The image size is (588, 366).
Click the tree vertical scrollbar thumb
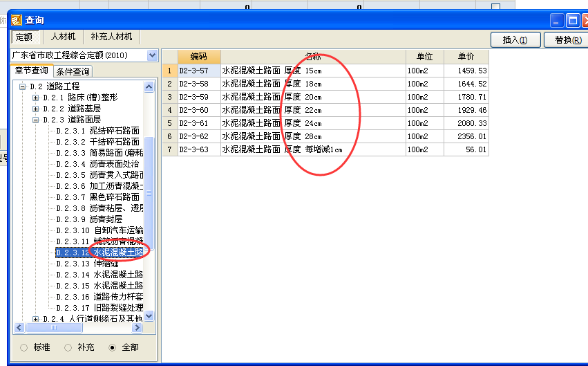click(x=149, y=193)
